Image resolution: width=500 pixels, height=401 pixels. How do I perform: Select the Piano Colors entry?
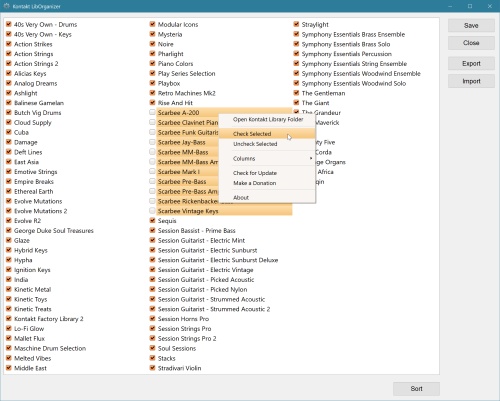click(176, 64)
